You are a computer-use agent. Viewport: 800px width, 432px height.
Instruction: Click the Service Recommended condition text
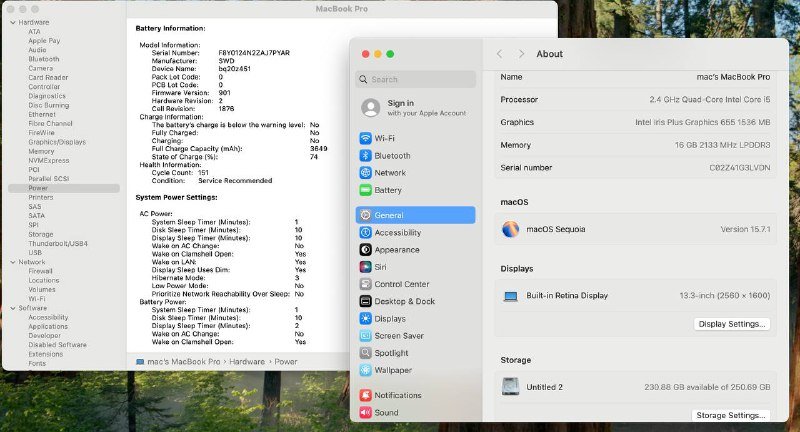click(235, 181)
